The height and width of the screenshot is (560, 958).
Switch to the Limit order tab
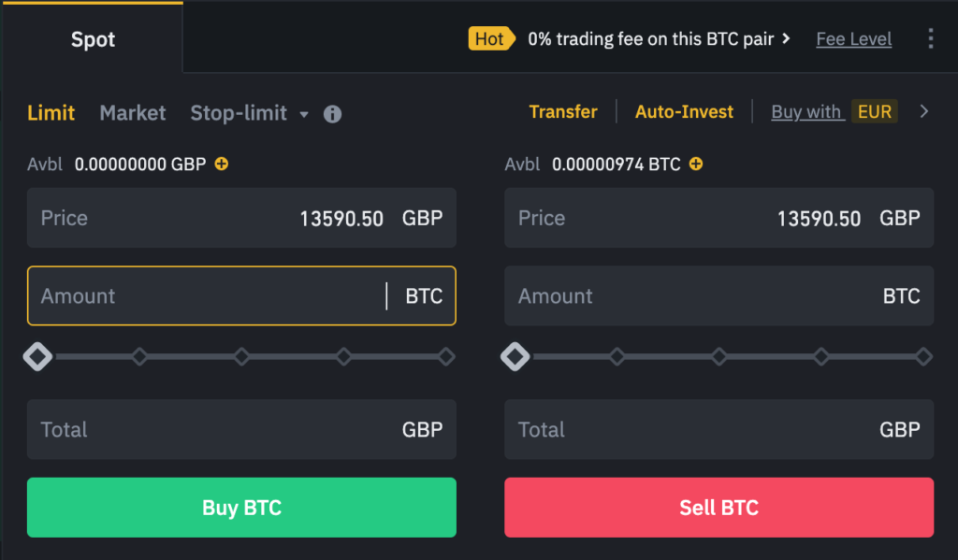click(x=51, y=112)
